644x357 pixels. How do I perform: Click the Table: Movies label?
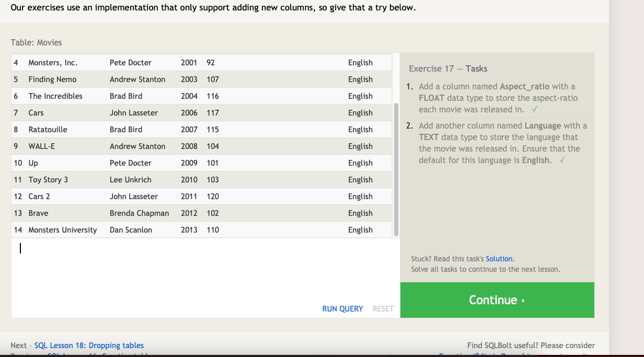(x=37, y=42)
